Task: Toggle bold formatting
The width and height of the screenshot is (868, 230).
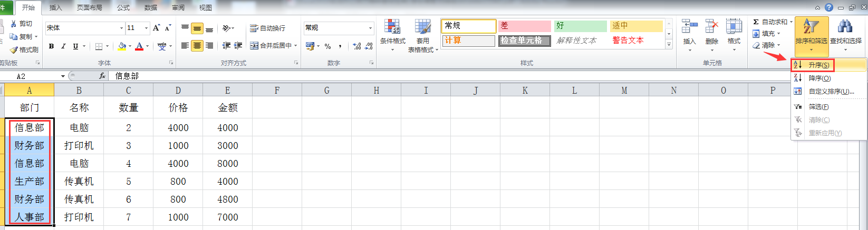Action: pyautogui.click(x=51, y=46)
